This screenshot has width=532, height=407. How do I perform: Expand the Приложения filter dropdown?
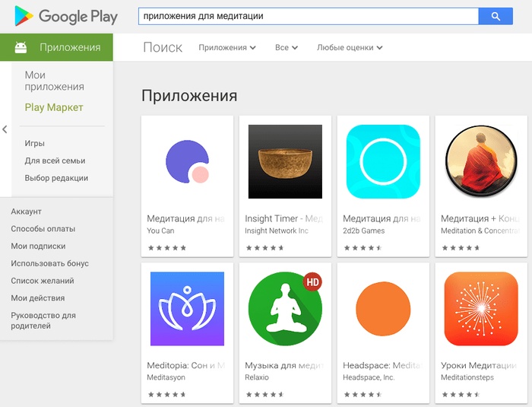point(227,48)
